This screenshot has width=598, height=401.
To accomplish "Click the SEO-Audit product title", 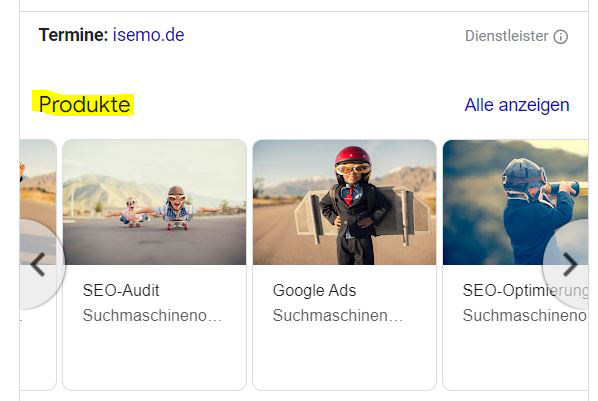I will [x=121, y=290].
